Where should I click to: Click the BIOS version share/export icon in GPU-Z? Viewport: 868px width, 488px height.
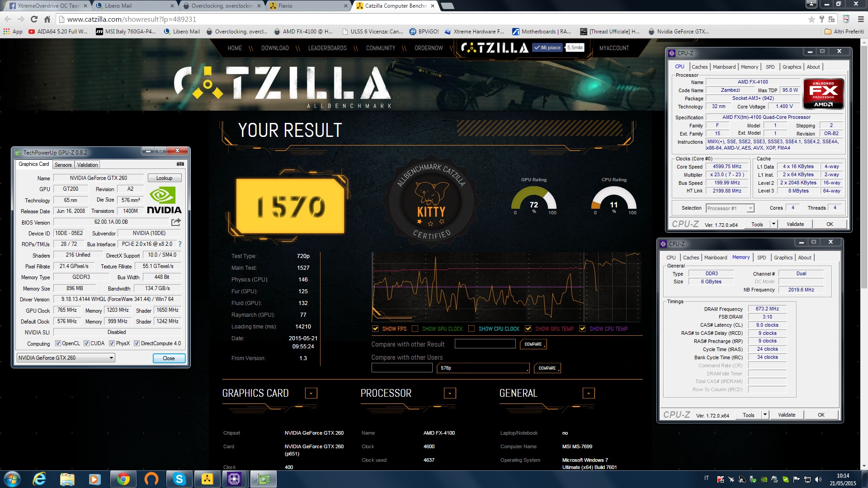point(176,222)
